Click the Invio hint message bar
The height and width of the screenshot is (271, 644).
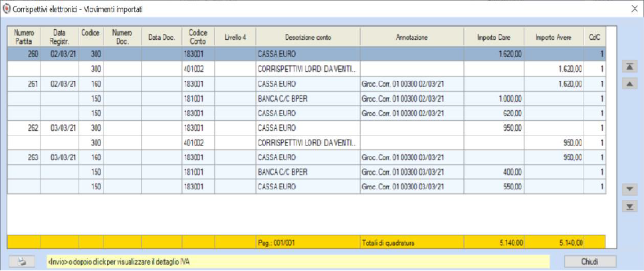tap(298, 262)
